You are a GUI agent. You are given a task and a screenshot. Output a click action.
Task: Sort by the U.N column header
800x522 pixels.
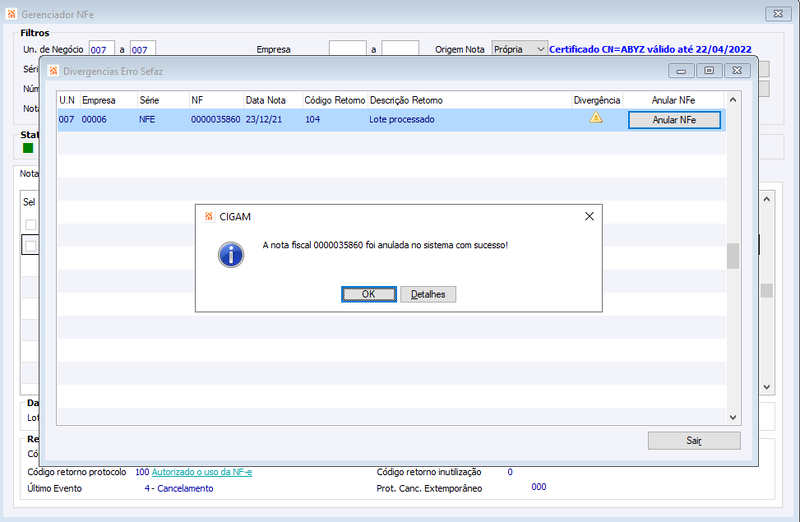point(68,100)
